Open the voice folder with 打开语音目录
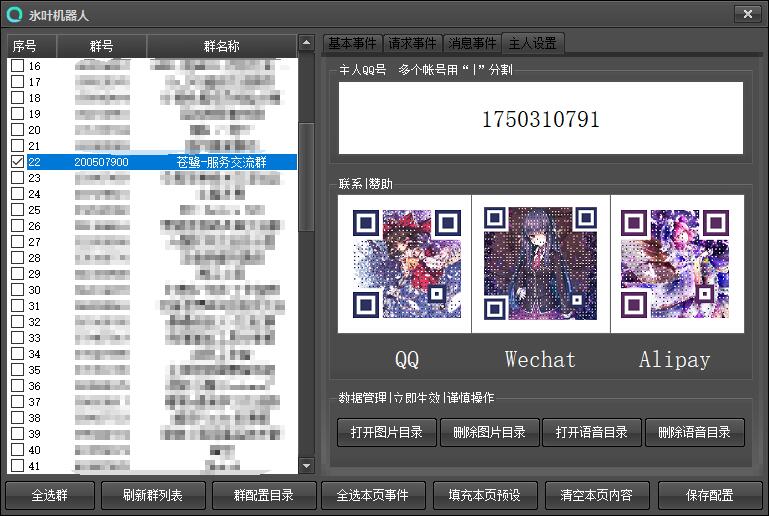Viewport: 769px width, 516px height. coord(591,432)
